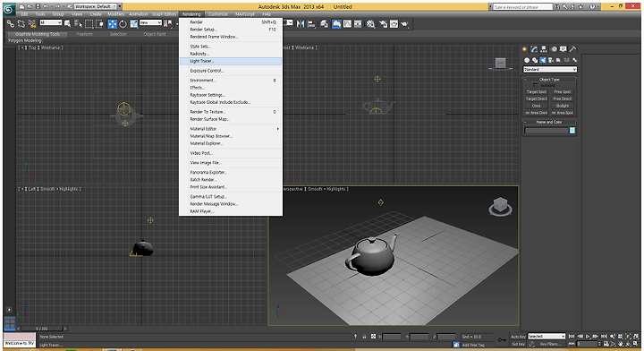Image resolution: width=644 pixels, height=351 pixels.
Task: Toggle the Graphite Modeling Tools ribbon icon
Action: click(336, 24)
